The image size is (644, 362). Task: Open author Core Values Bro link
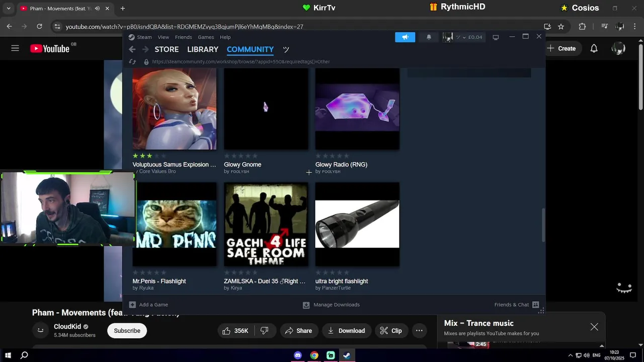[157, 171]
